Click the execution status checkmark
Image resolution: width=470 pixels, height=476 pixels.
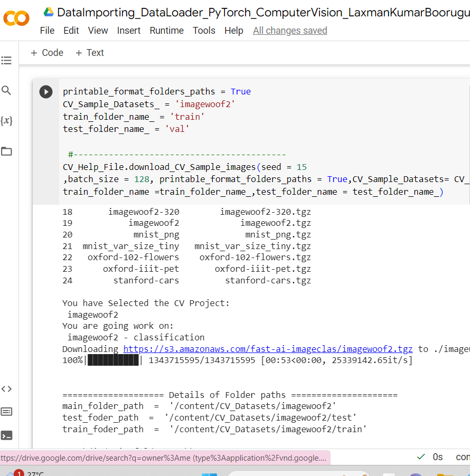point(421,457)
